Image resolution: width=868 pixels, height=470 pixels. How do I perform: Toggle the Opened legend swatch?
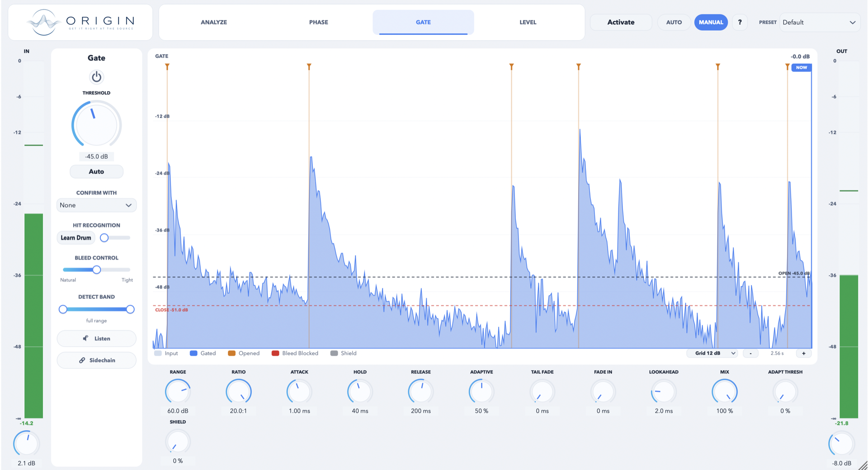[x=231, y=353]
